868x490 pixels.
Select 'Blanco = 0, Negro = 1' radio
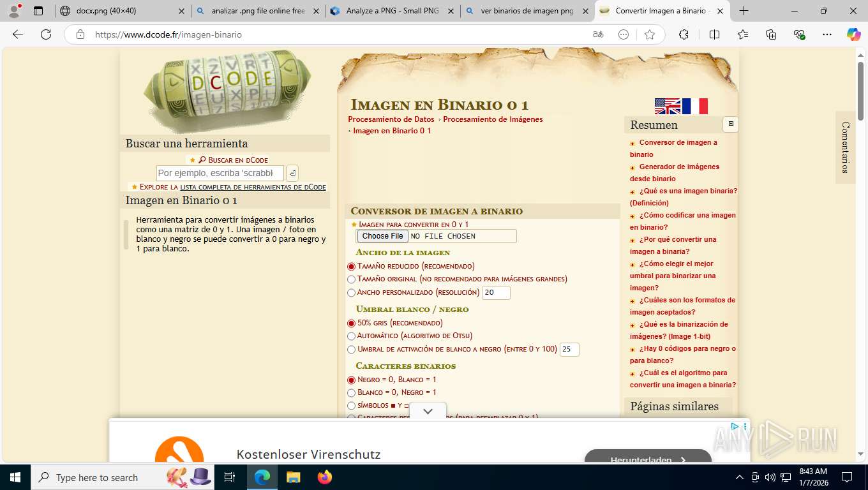[351, 392]
